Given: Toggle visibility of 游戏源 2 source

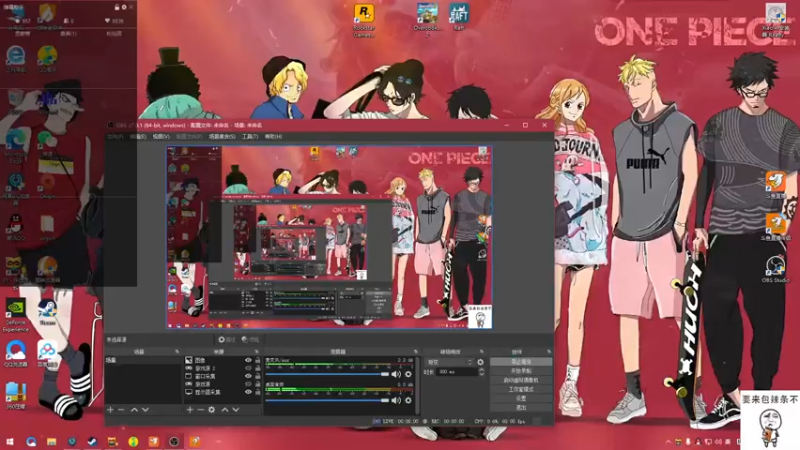Looking at the screenshot, I should point(248,368).
